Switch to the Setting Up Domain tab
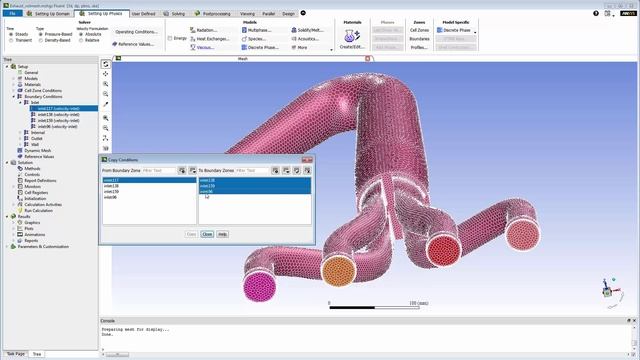The height and width of the screenshot is (360, 640). pyautogui.click(x=48, y=13)
